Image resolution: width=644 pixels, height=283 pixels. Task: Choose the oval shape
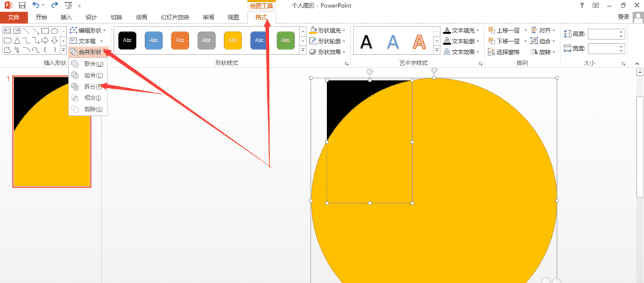click(x=54, y=31)
